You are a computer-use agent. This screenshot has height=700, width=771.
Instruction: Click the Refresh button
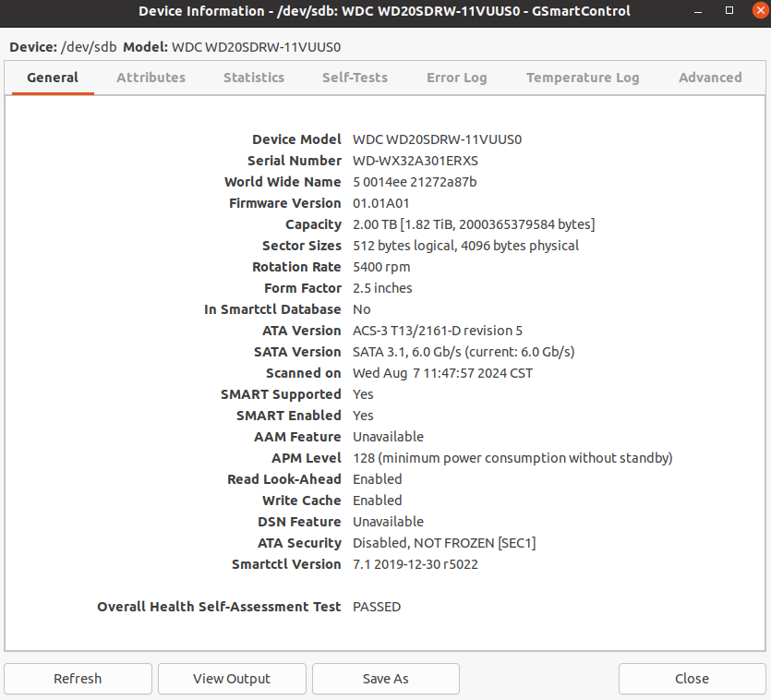[78, 679]
